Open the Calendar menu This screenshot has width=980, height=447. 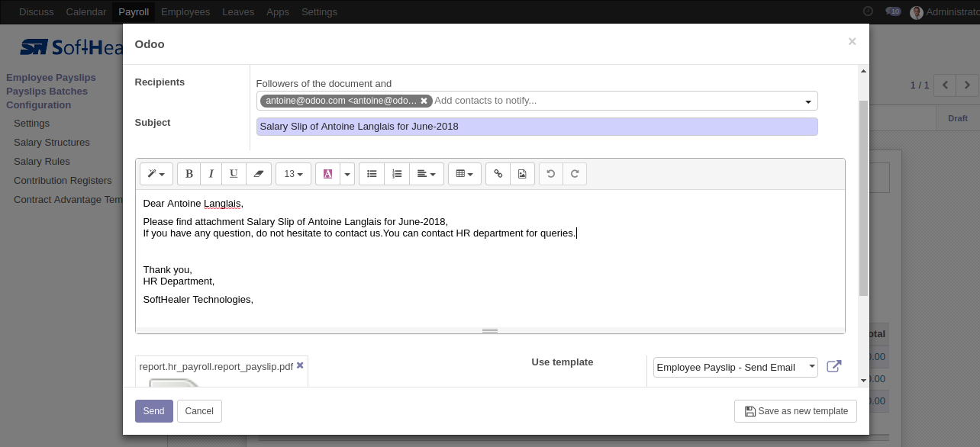point(86,11)
